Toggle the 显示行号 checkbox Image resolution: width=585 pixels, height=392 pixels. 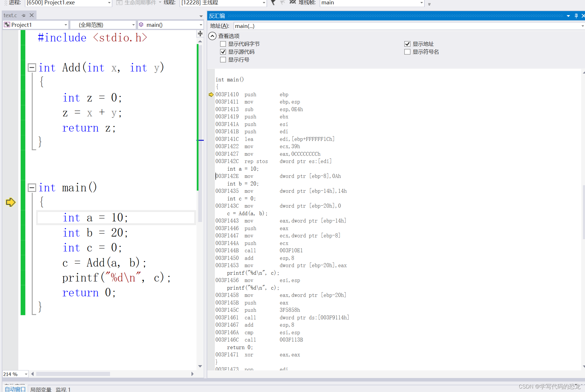click(223, 60)
